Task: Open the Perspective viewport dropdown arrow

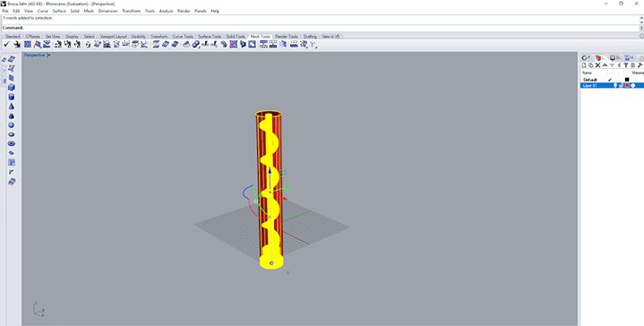Action: [x=49, y=55]
